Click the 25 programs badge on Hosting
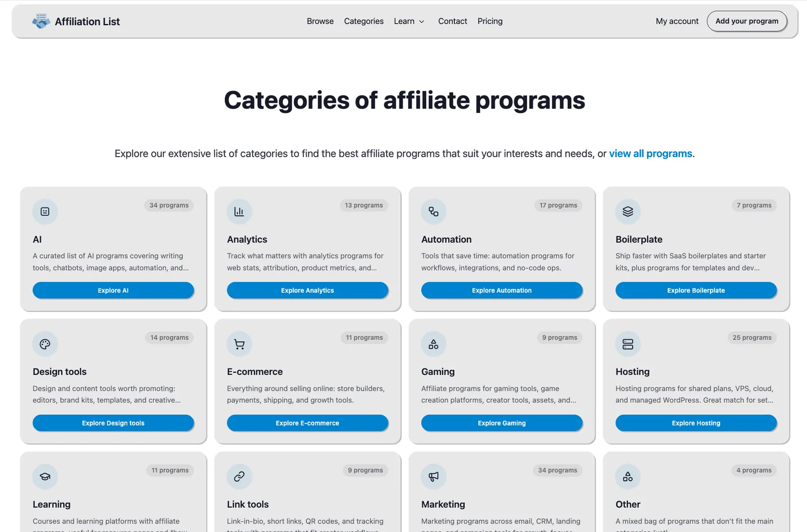This screenshot has width=807, height=532. tap(752, 337)
